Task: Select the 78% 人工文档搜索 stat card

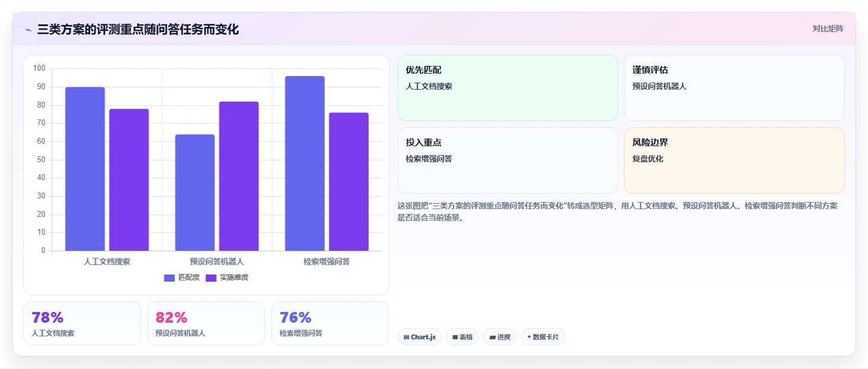Action: point(83,323)
